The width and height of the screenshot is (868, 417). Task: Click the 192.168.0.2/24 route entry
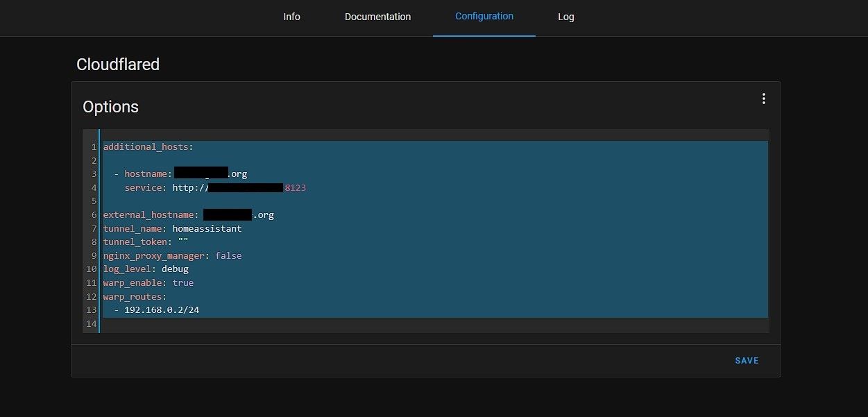pos(162,310)
